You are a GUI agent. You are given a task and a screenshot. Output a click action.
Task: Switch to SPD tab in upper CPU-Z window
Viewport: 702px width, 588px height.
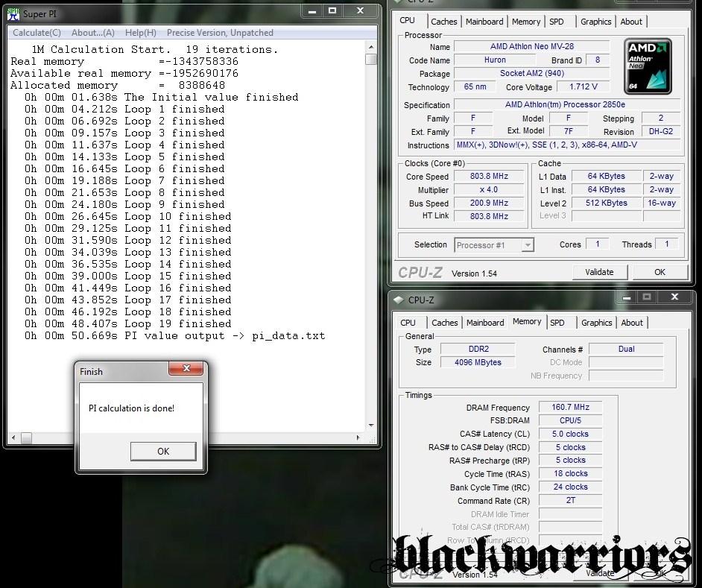[557, 22]
